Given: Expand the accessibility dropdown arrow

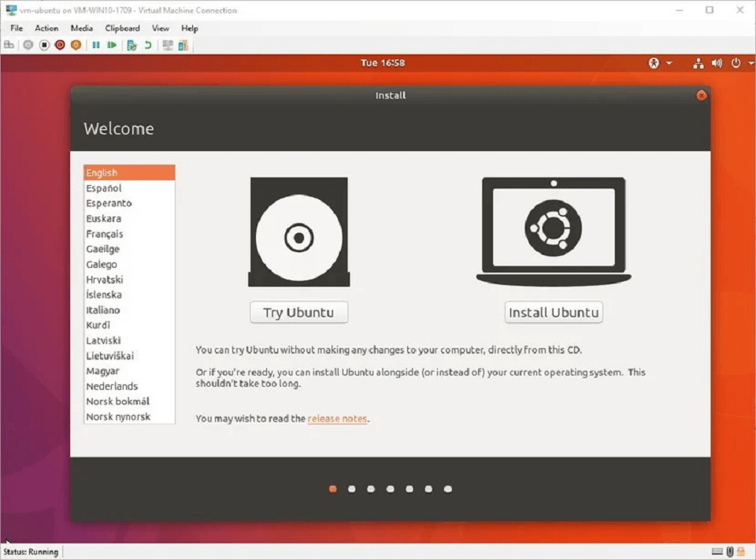Looking at the screenshot, I should coord(669,63).
